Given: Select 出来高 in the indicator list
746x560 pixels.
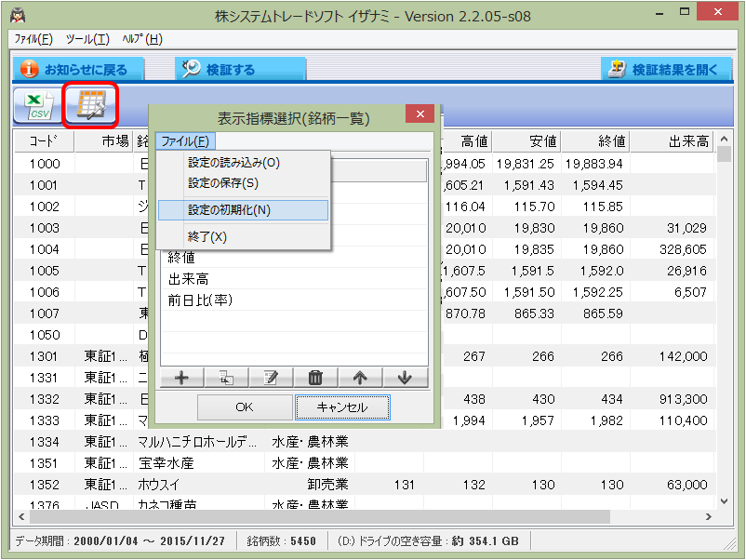Looking at the screenshot, I should coord(294,279).
